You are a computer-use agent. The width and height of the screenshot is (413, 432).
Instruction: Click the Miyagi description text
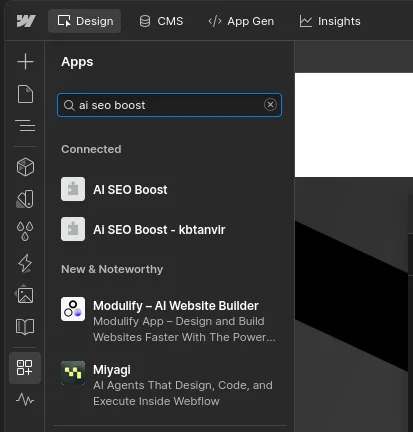tap(183, 393)
